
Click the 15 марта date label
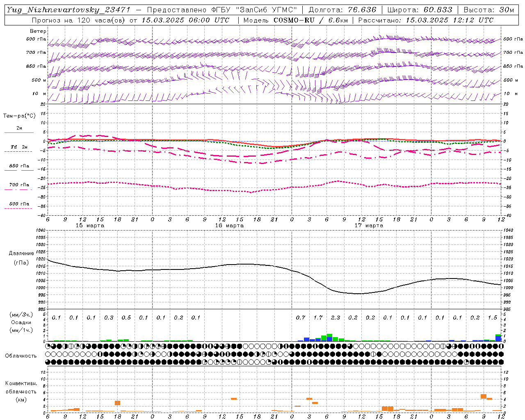(x=90, y=226)
